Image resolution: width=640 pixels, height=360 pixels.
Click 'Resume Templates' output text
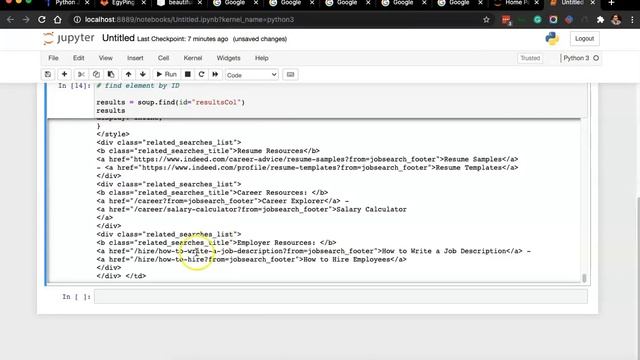[x=469, y=168]
